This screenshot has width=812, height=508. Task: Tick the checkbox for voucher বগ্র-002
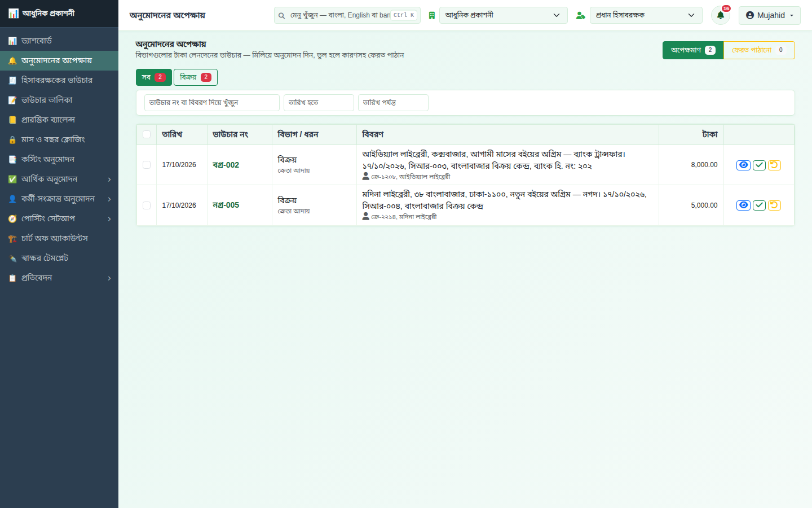pyautogui.click(x=147, y=165)
